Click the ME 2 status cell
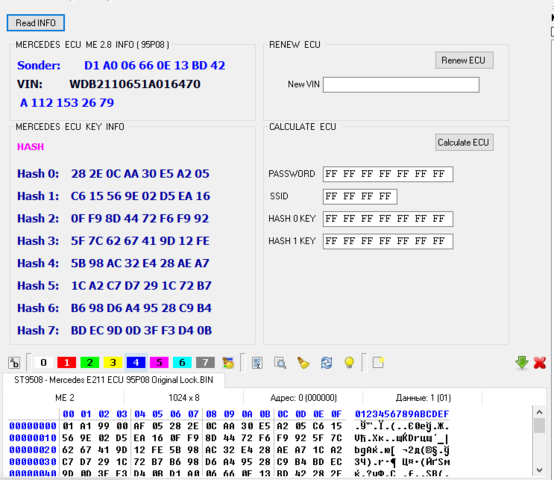Image resolution: width=554 pixels, height=480 pixels. pos(65,398)
